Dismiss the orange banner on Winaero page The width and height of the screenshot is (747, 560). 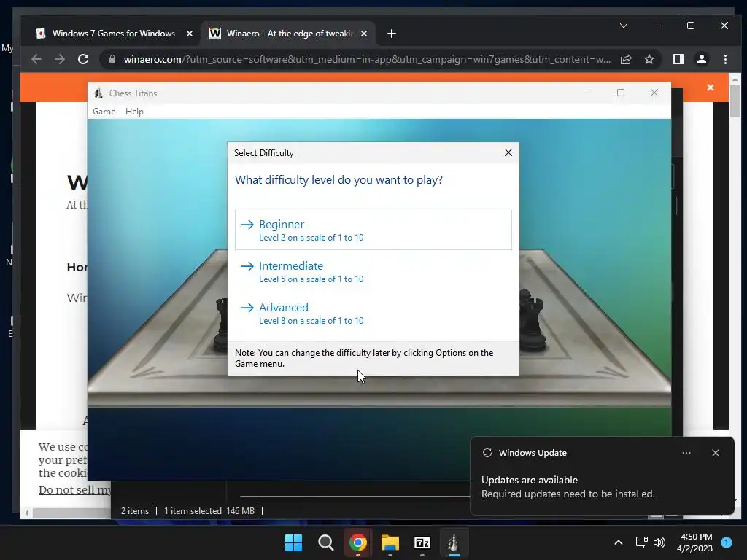(x=711, y=87)
